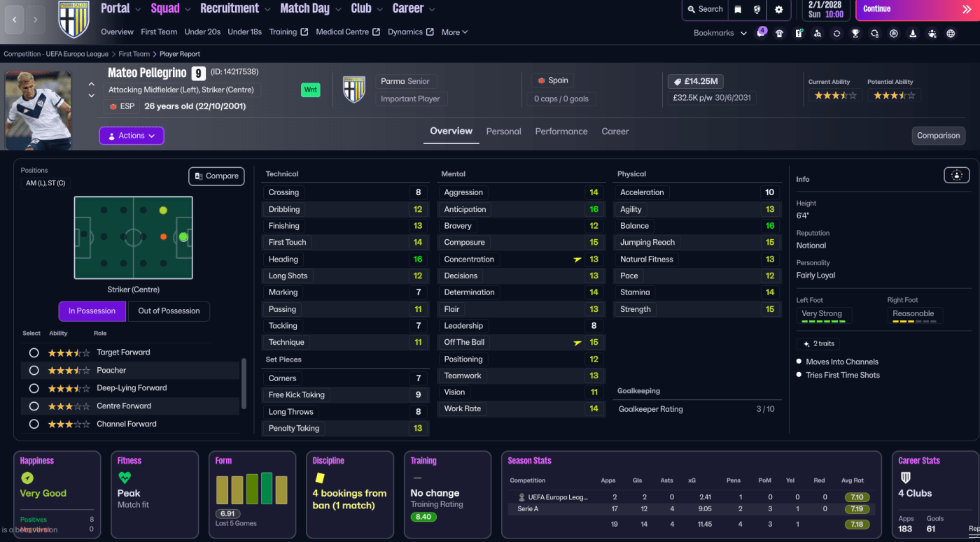Viewport: 980px width, 542px height.
Task: Select the Target Forward role radio button
Action: pyautogui.click(x=34, y=352)
